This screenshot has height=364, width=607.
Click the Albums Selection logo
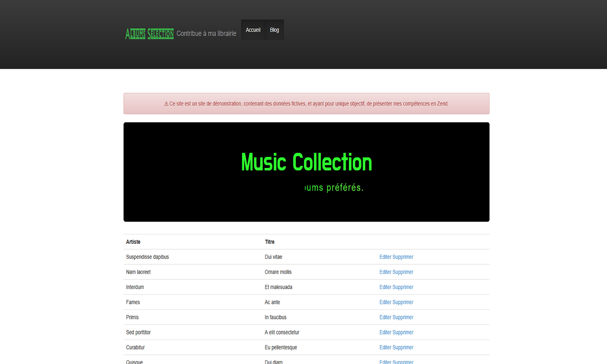(149, 34)
